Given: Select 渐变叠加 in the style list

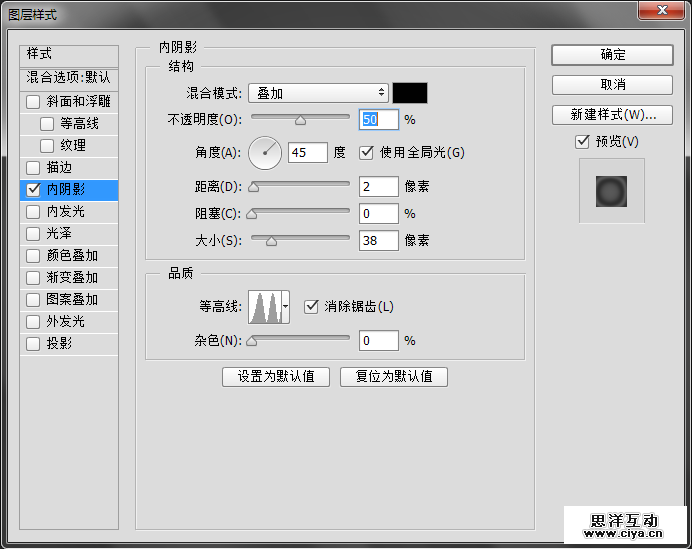Looking at the screenshot, I should click(x=72, y=278).
